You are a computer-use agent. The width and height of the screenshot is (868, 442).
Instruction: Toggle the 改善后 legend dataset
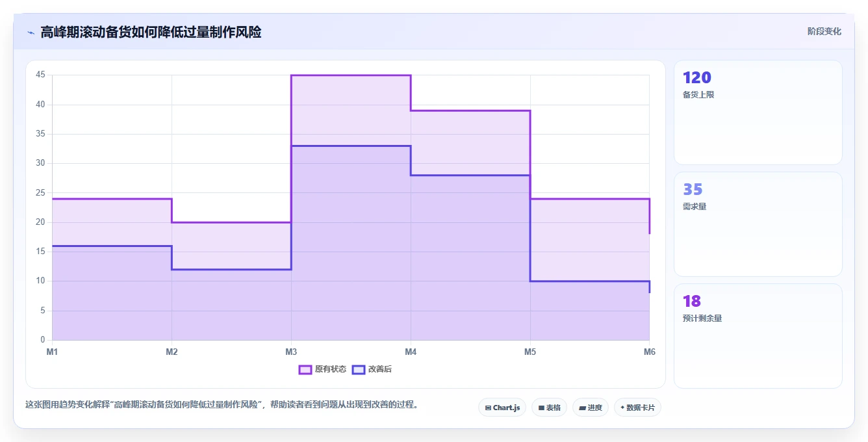[x=372, y=369]
